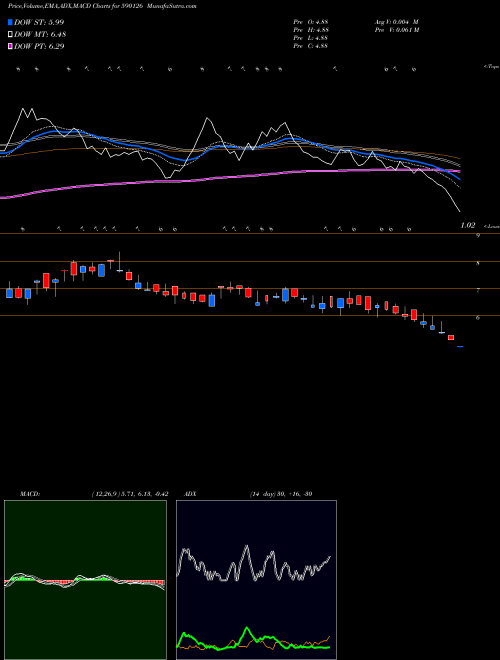Screen dimensions: 500x660
Task: Click the white DOW MT legend swatch
Action: (x=10, y=35)
